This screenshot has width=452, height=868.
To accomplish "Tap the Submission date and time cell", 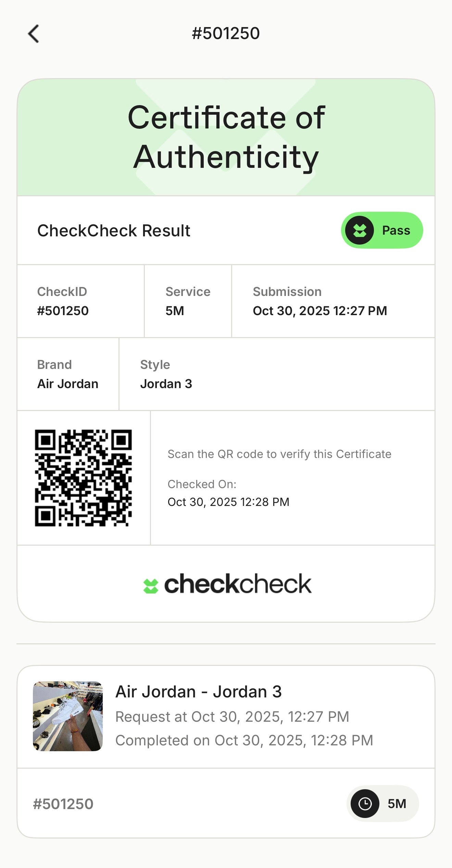I will 319,301.
